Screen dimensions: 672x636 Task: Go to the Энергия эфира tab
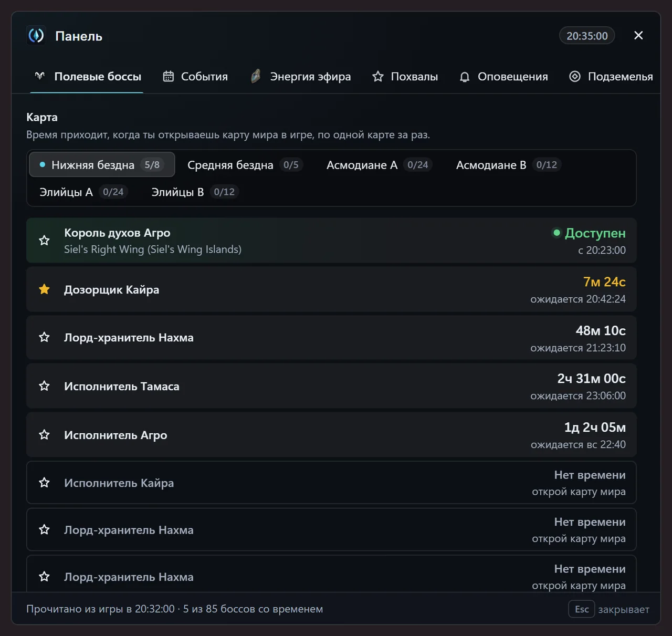(x=300, y=77)
